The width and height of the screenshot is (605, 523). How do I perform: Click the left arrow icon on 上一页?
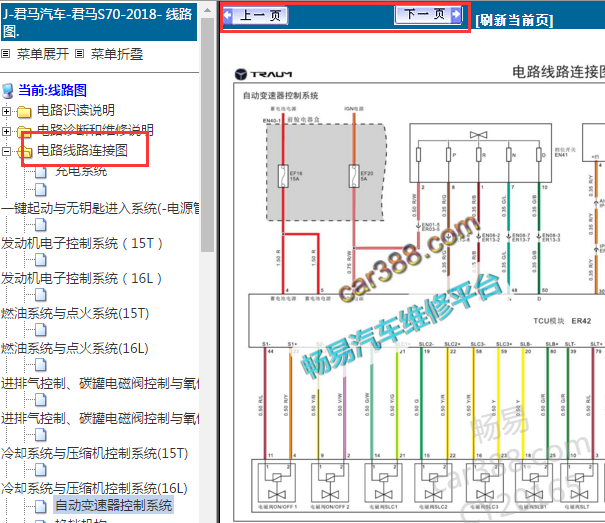228,15
